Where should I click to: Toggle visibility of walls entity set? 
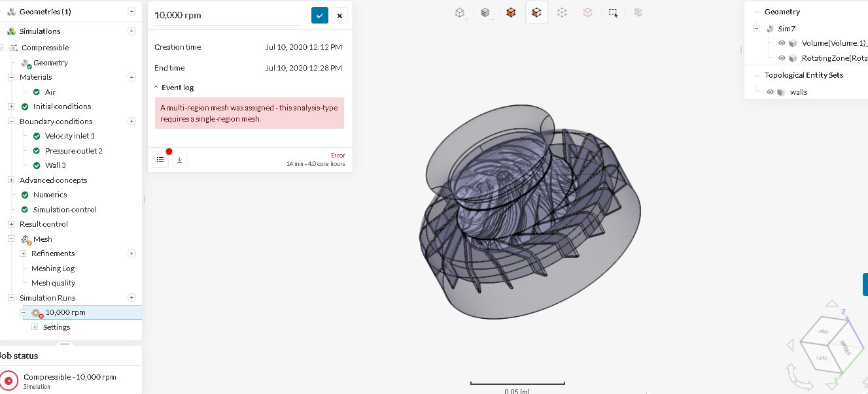tap(770, 92)
